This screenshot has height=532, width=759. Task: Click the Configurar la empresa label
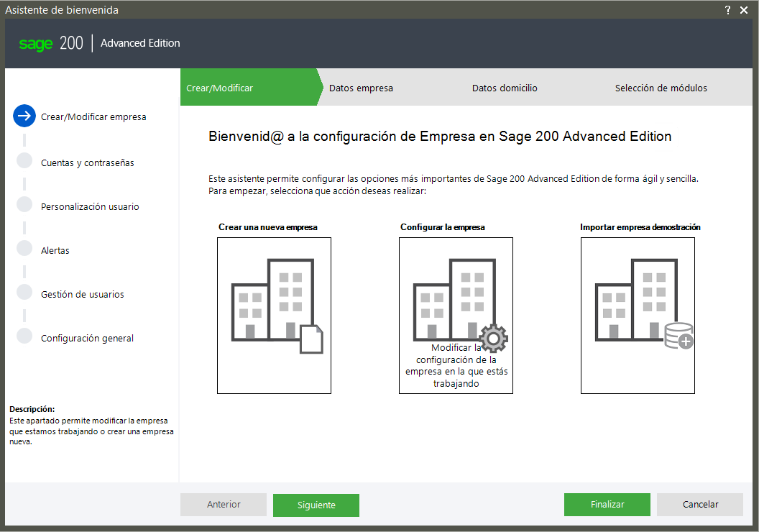443,227
